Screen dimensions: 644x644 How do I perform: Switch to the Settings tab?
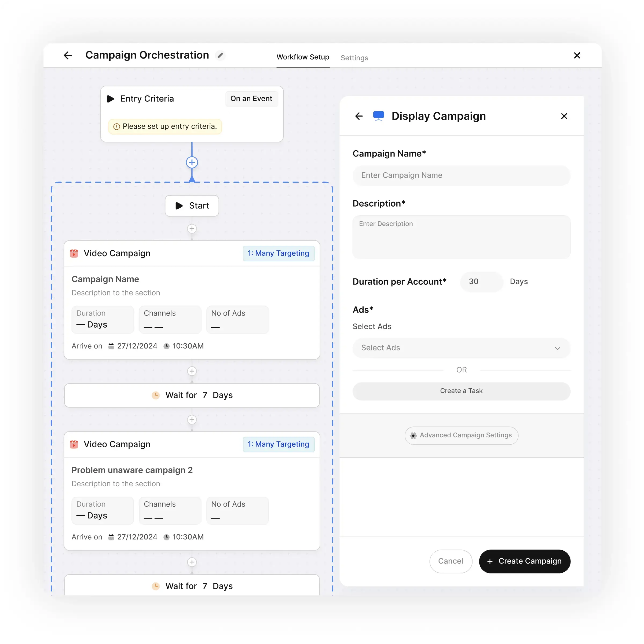[354, 58]
